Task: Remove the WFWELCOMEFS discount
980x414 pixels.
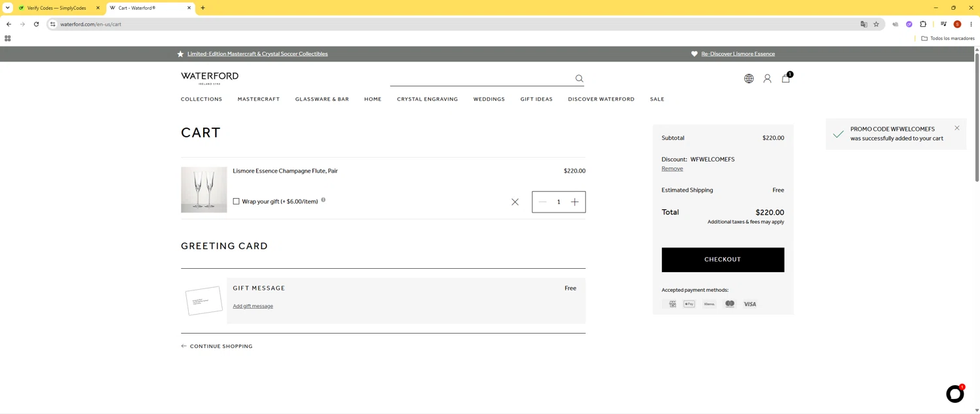Action: pos(672,169)
